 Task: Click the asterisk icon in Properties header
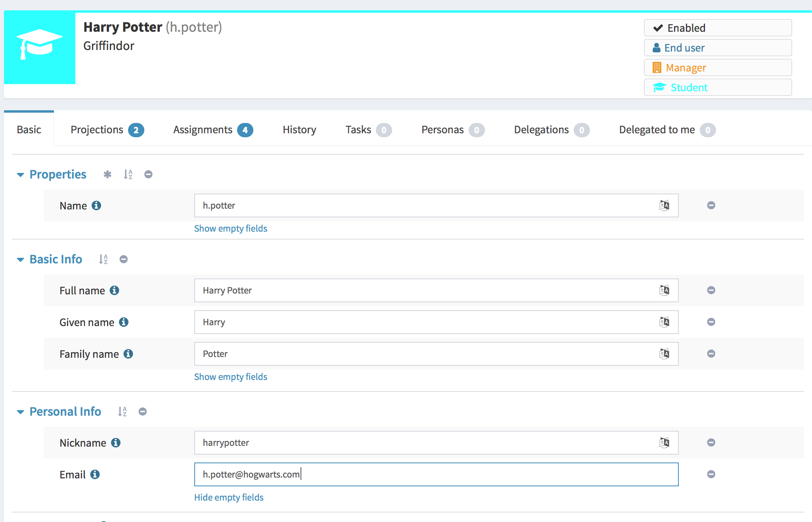click(107, 174)
